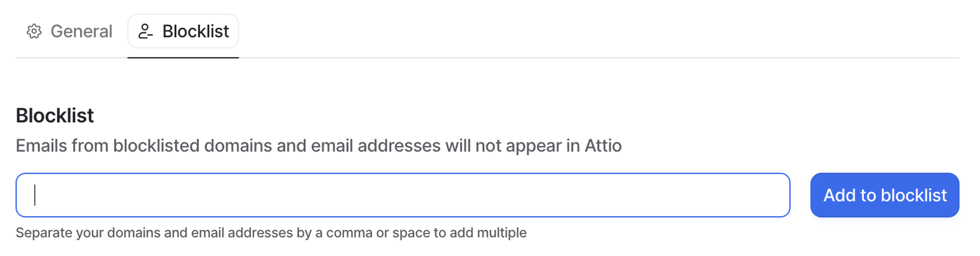Click the General tab label text

pyautogui.click(x=81, y=31)
